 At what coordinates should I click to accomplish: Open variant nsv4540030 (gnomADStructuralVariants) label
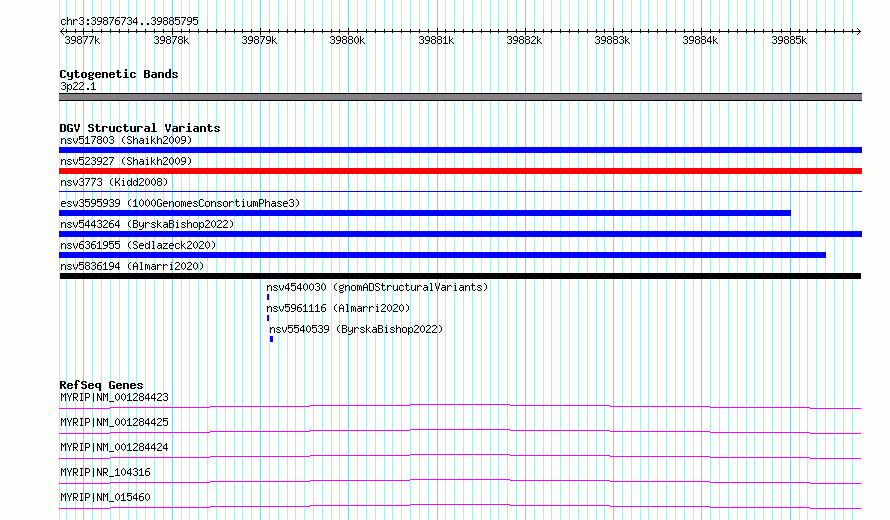click(x=377, y=287)
